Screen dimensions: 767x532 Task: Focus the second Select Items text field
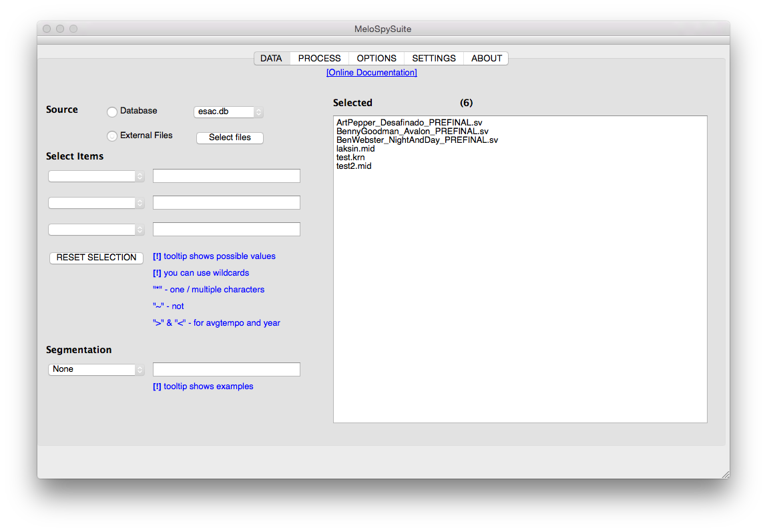click(226, 202)
